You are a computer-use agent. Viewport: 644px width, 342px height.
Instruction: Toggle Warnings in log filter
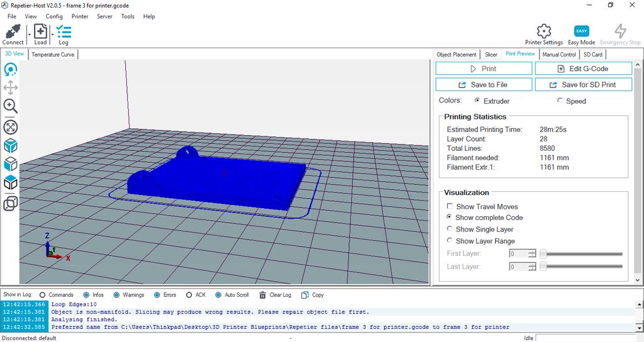(x=116, y=295)
